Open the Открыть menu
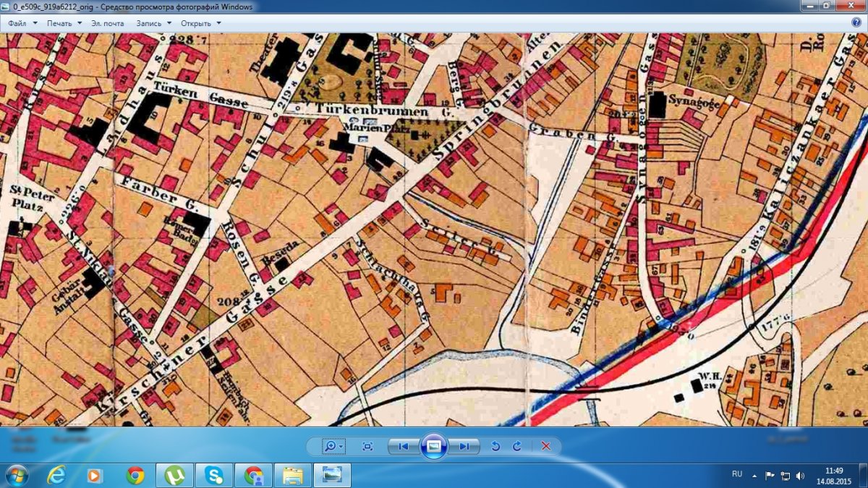 200,23
